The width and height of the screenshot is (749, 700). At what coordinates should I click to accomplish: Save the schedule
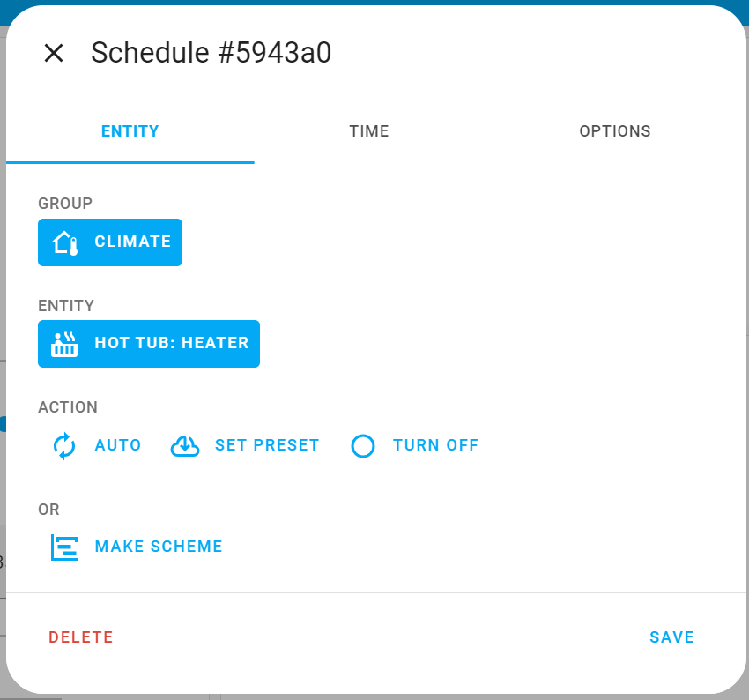pyautogui.click(x=671, y=637)
